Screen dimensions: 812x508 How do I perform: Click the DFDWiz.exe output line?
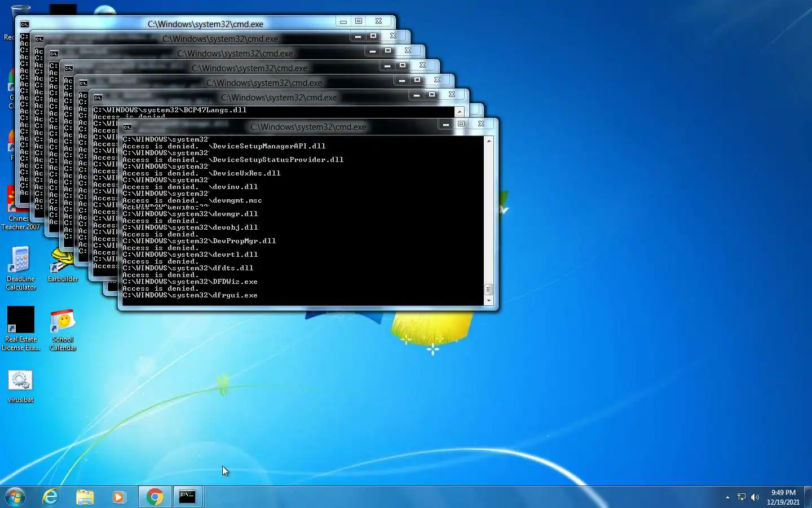(190, 282)
